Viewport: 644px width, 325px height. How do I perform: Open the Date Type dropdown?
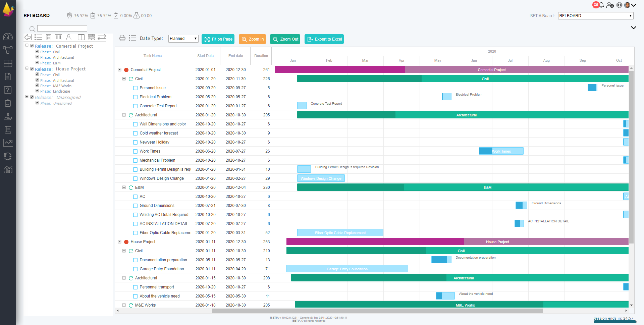point(183,39)
